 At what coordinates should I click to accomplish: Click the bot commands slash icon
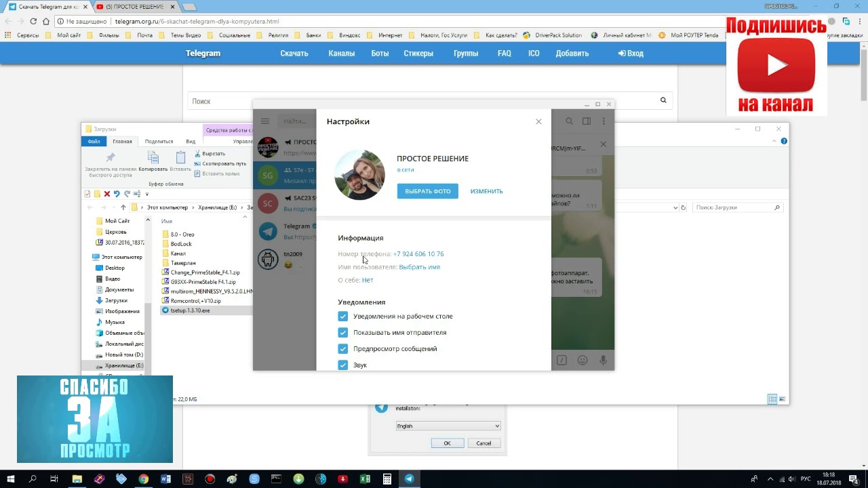click(562, 361)
